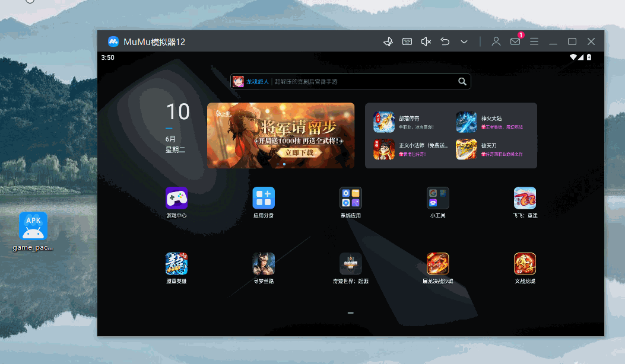Viewport: 625px width, 364px height.
Task: Launch the 寻梦丝路 game app
Action: click(x=264, y=268)
